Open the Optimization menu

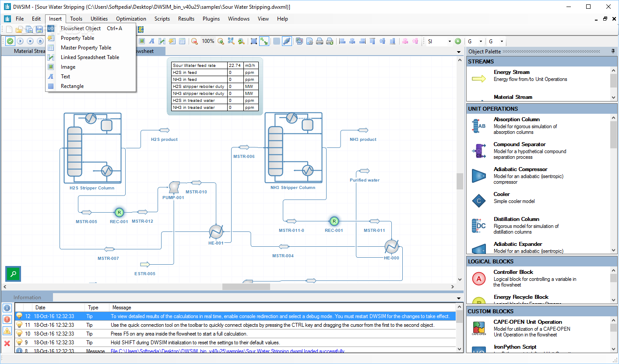(131, 19)
